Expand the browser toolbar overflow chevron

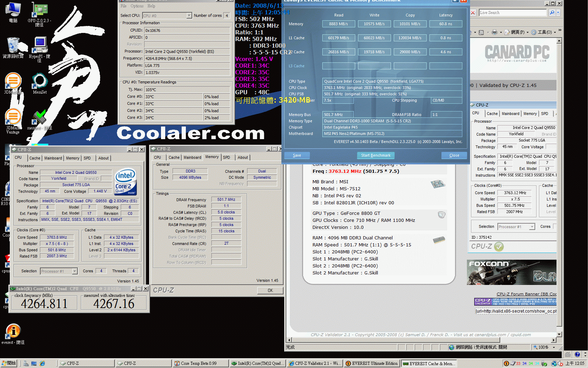(x=560, y=30)
